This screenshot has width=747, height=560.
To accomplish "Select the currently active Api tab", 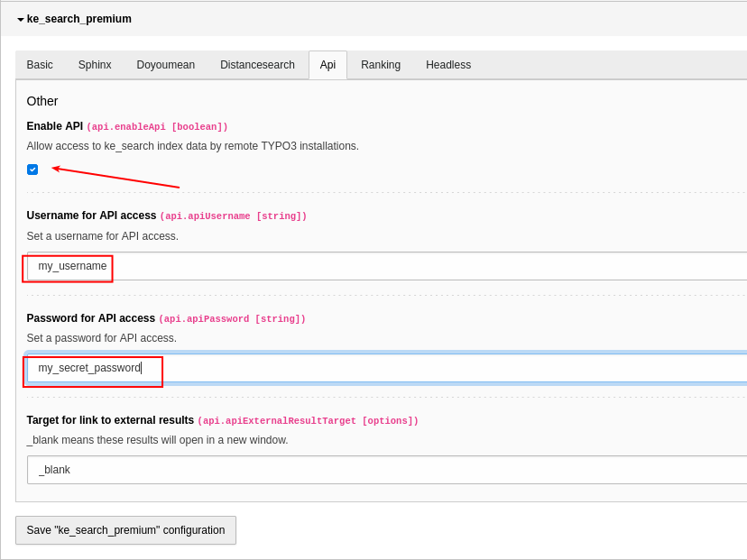I will tap(327, 64).
